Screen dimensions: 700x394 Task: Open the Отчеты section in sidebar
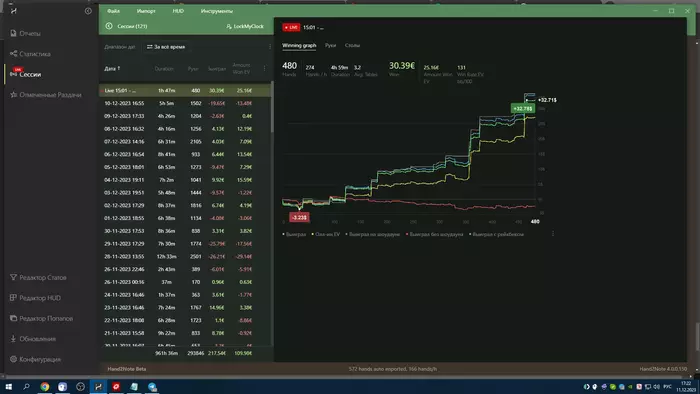[25, 33]
